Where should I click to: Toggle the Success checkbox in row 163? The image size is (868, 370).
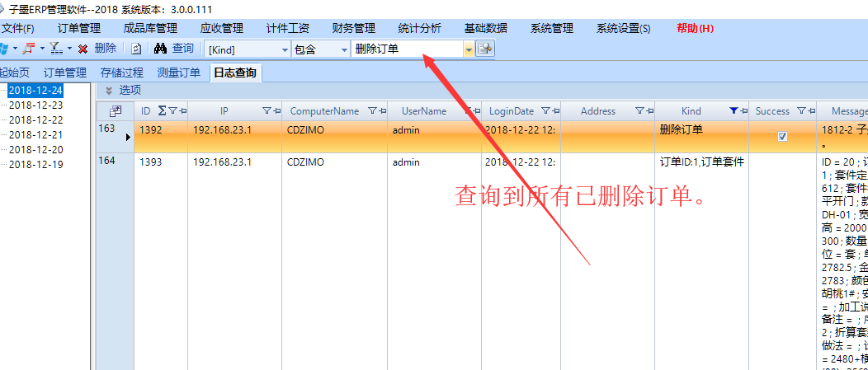tap(782, 137)
